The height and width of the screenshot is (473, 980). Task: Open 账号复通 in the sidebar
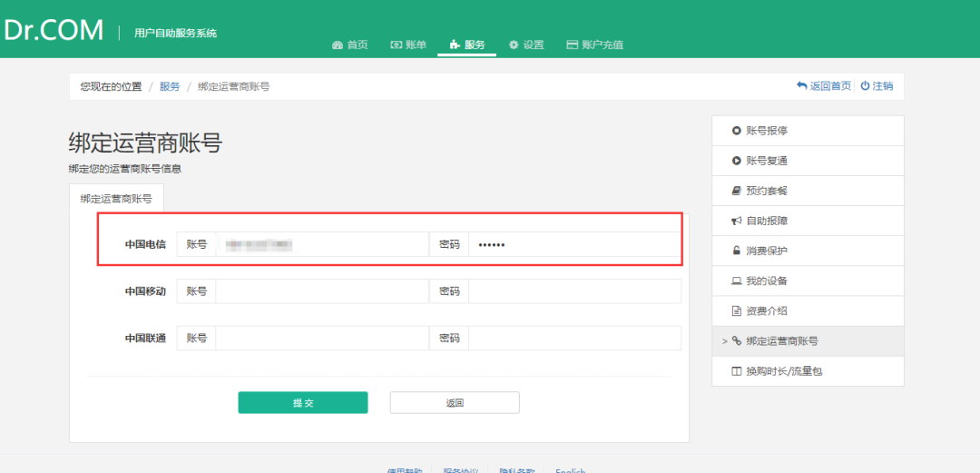click(766, 161)
